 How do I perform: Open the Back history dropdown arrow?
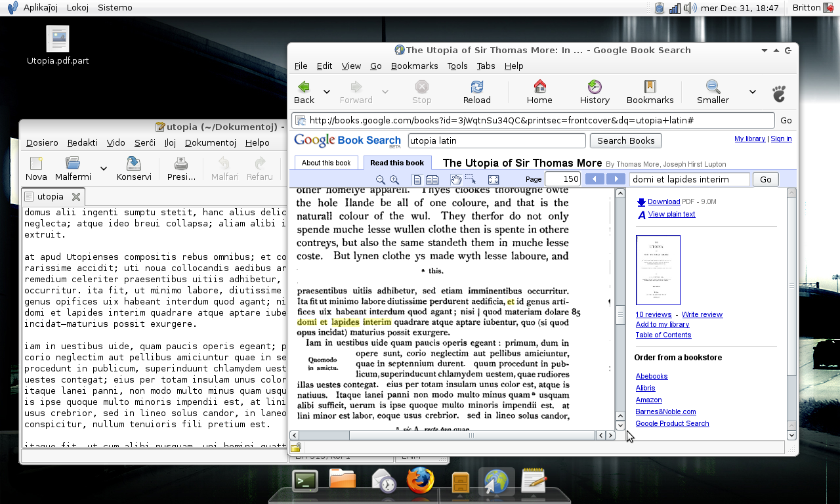tap(327, 92)
